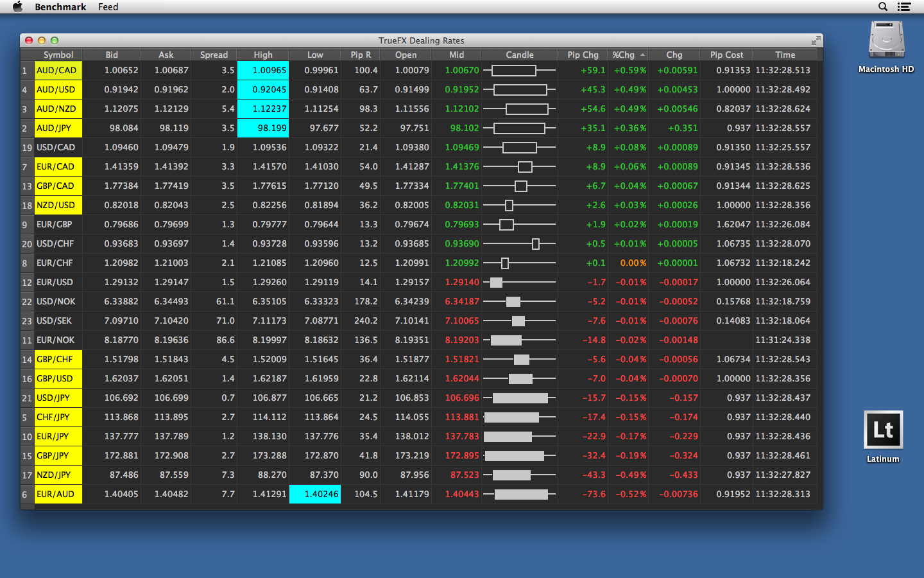Click the Bid value 6.33882

point(121,301)
